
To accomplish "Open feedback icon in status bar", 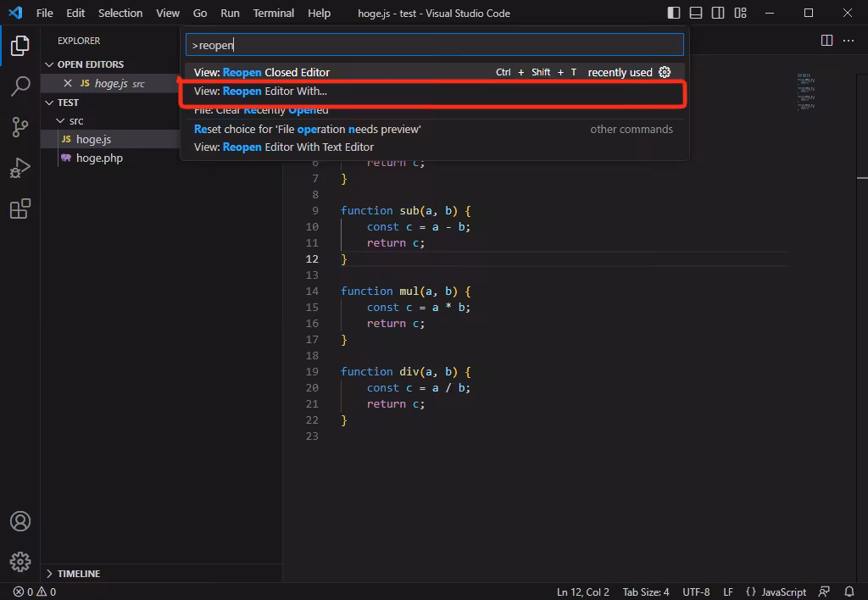I will [824, 592].
